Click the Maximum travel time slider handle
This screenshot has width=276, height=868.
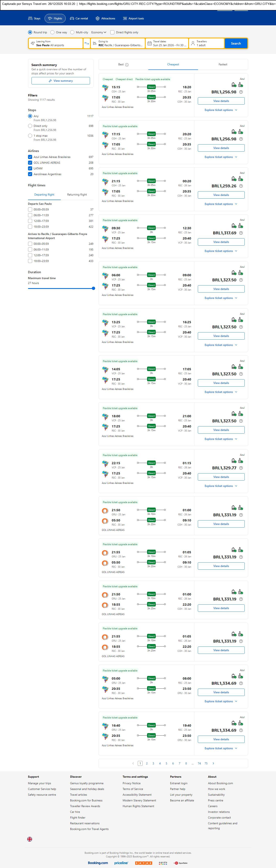[94, 289]
